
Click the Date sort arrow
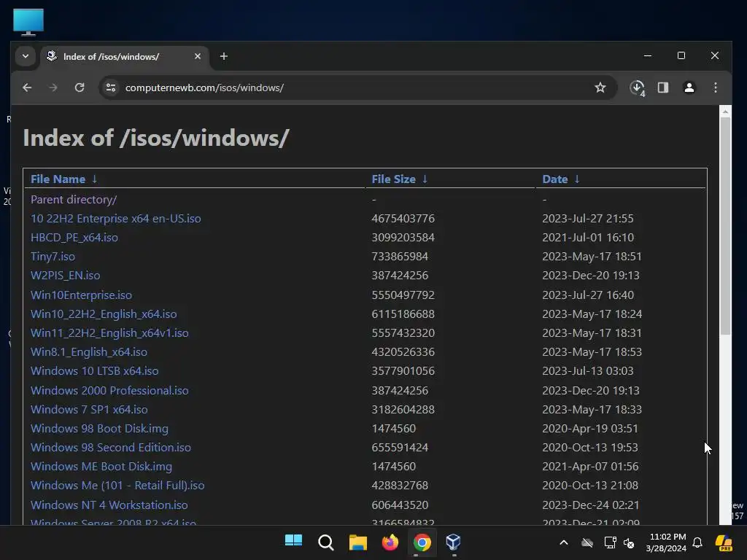tap(577, 179)
